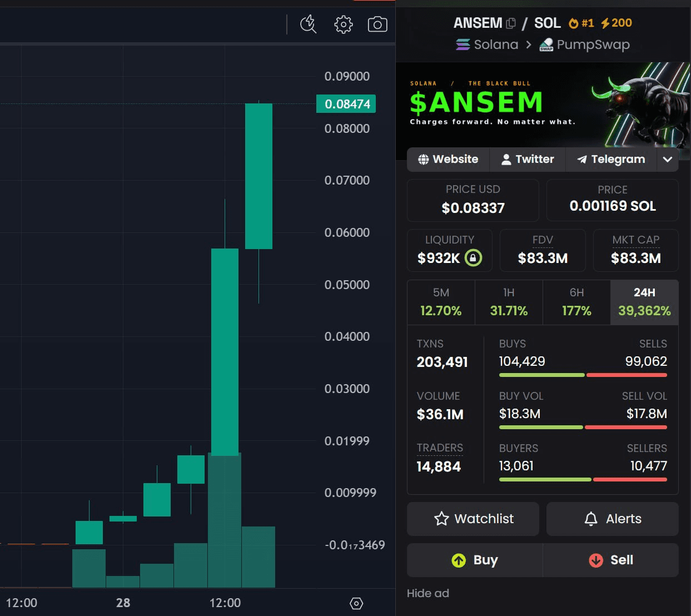Click the green Buy button
The width and height of the screenshot is (691, 616).
coord(475,560)
